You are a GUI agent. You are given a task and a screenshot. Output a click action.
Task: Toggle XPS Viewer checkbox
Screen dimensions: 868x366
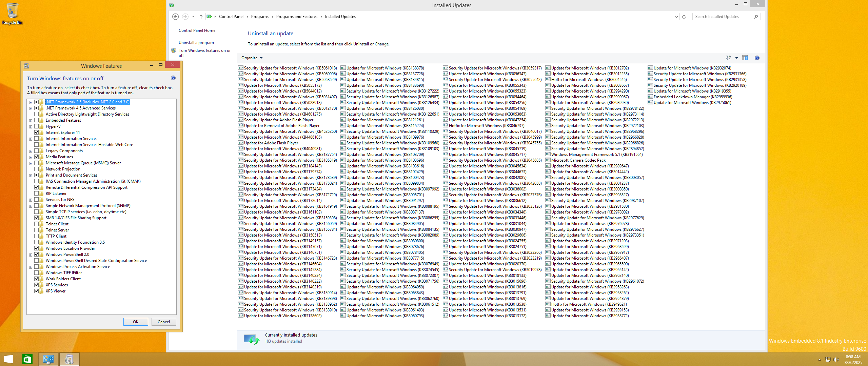pos(36,291)
